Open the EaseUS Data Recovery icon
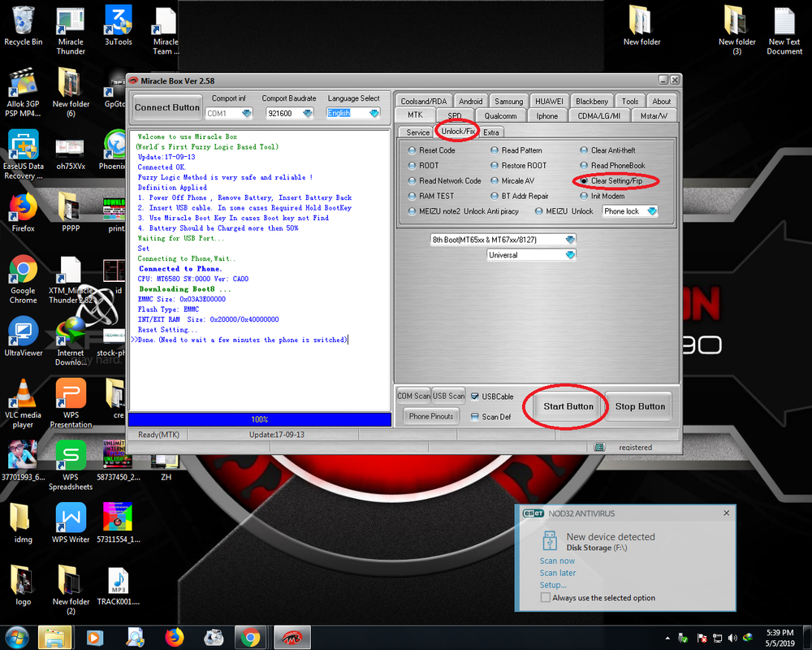Image resolution: width=812 pixels, height=650 pixels. pyautogui.click(x=23, y=154)
